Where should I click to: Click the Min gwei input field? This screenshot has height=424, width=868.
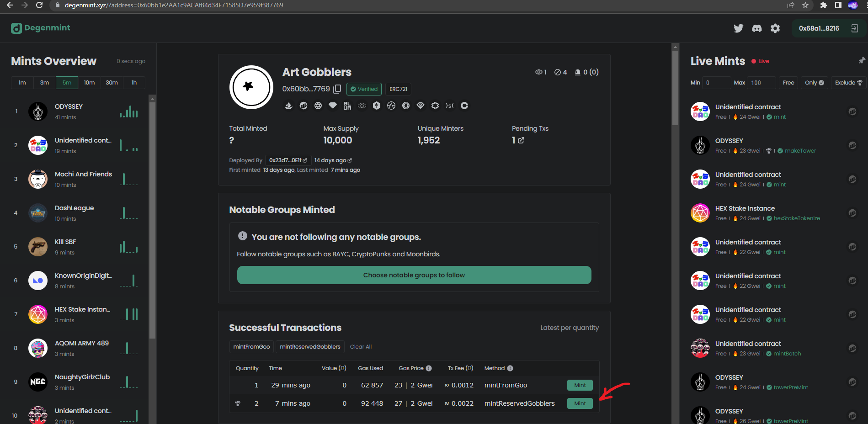pos(716,83)
